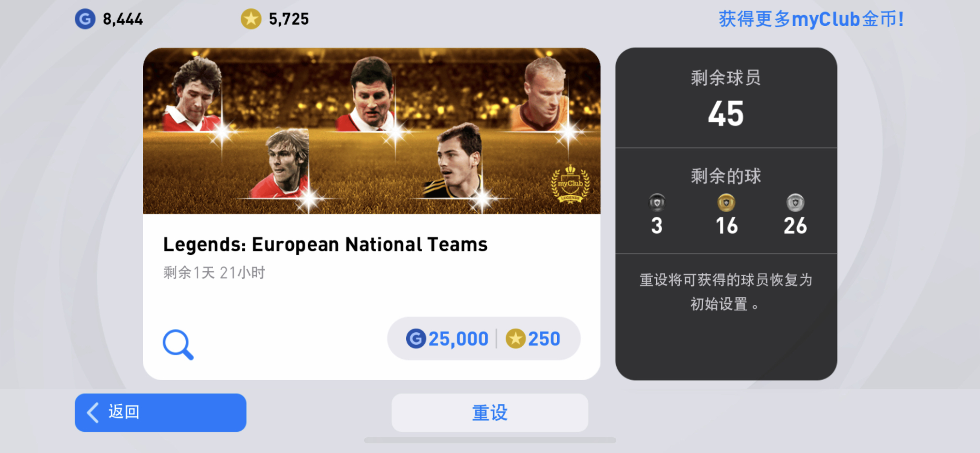Tap the myClub Legends crest badge
Screen dimensions: 980x453
[570, 184]
